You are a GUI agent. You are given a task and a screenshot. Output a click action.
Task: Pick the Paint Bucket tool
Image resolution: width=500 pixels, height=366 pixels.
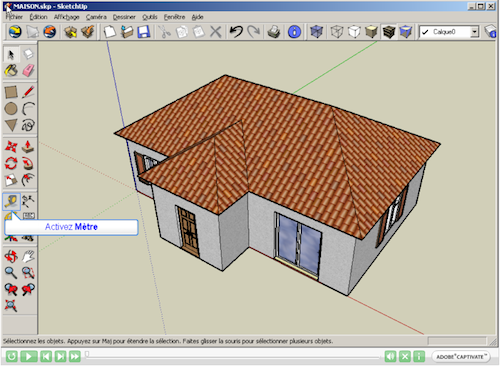click(11, 70)
